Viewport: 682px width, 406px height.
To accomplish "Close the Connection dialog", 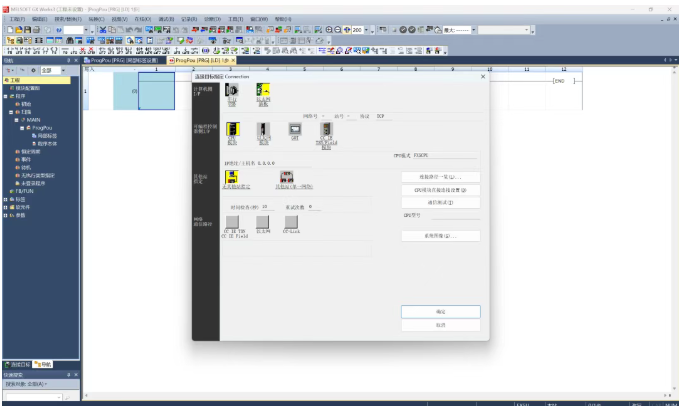I will 483,76.
